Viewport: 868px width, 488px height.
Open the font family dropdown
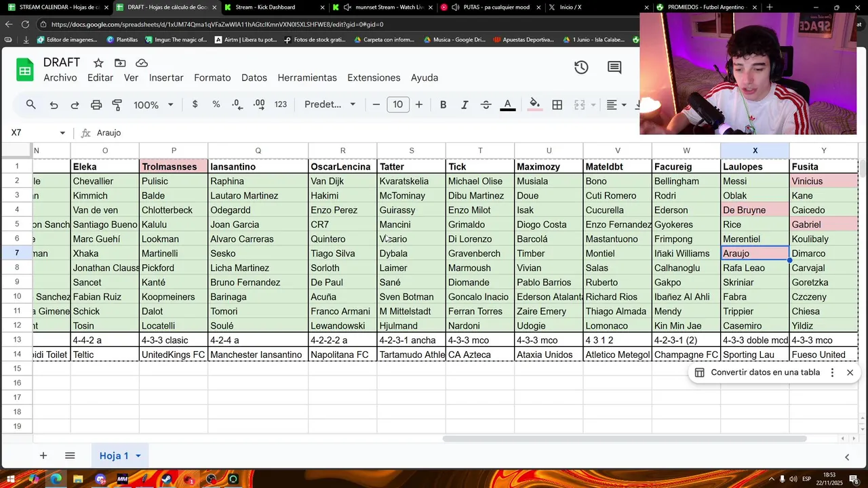(x=330, y=104)
